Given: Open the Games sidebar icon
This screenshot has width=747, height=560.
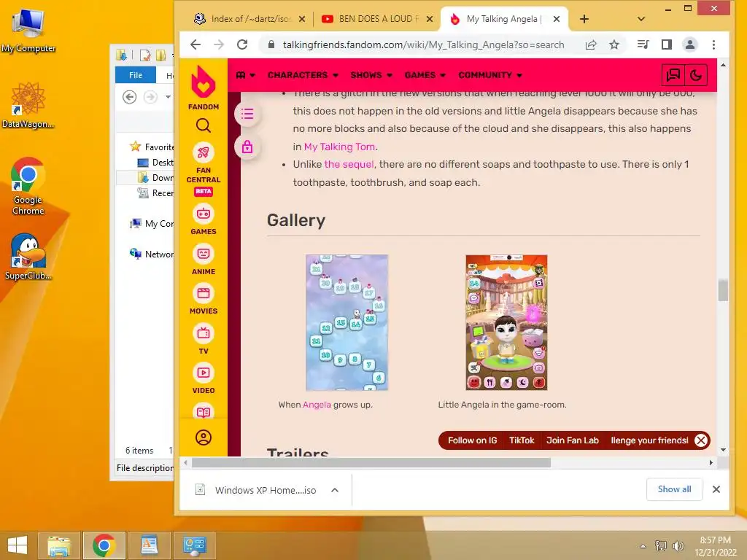Looking at the screenshot, I should click(204, 214).
